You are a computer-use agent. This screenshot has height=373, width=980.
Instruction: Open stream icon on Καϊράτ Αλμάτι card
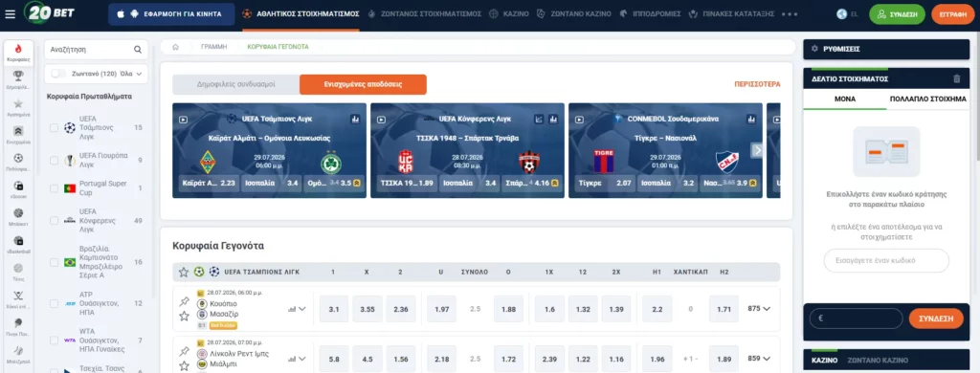(x=183, y=119)
